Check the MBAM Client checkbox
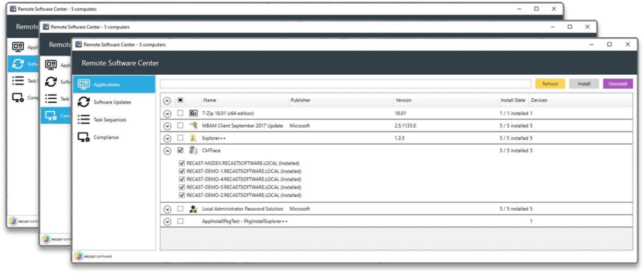This screenshot has height=273, width=644. [180, 125]
